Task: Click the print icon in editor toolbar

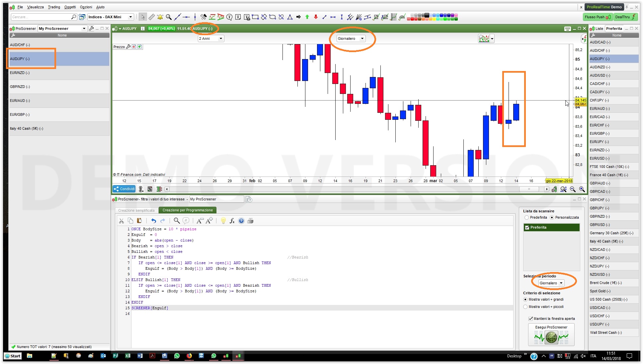Action: (x=250, y=221)
